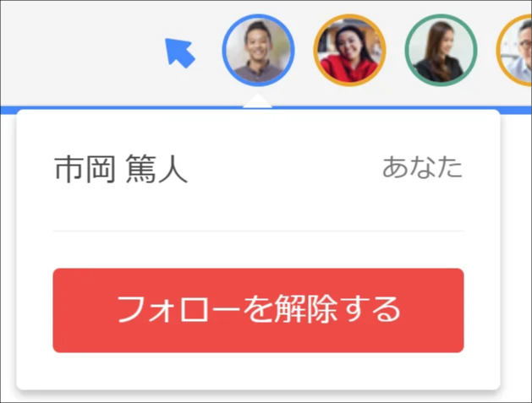This screenshot has height=403, width=532.
Task: Unfollow using the red フォローを解除する button
Action: [258, 310]
